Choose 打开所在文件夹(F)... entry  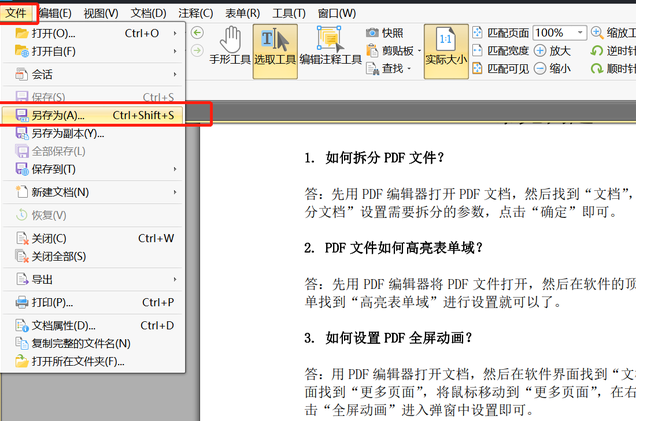click(x=93, y=362)
